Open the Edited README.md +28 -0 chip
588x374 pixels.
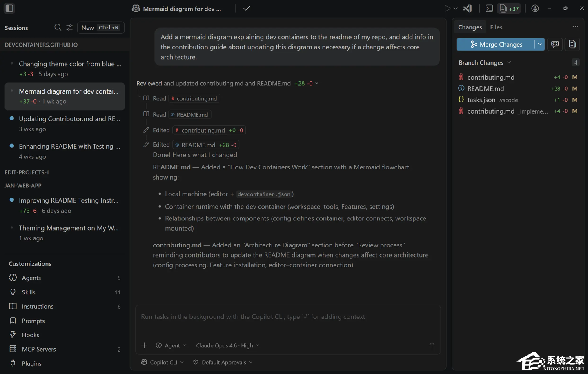tap(206, 145)
